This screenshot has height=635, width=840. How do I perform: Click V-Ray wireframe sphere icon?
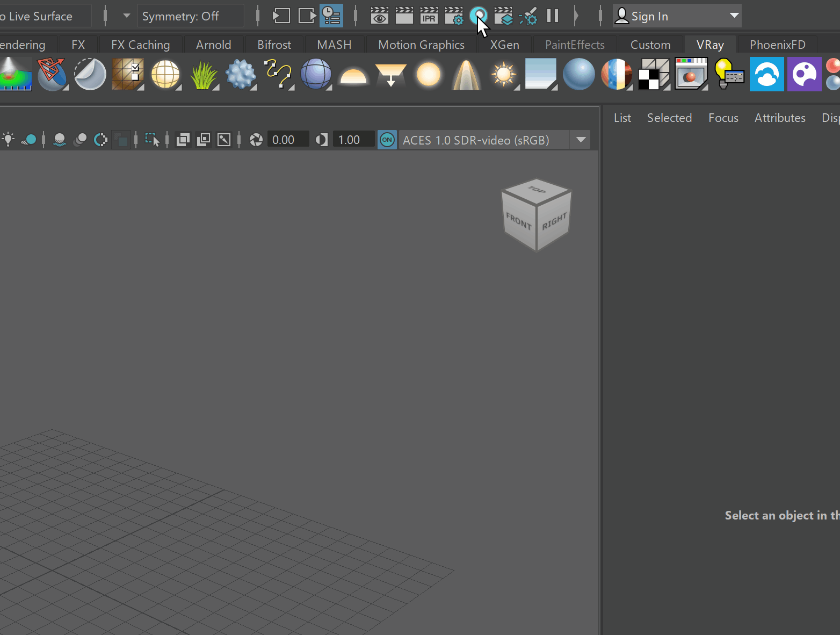click(165, 74)
